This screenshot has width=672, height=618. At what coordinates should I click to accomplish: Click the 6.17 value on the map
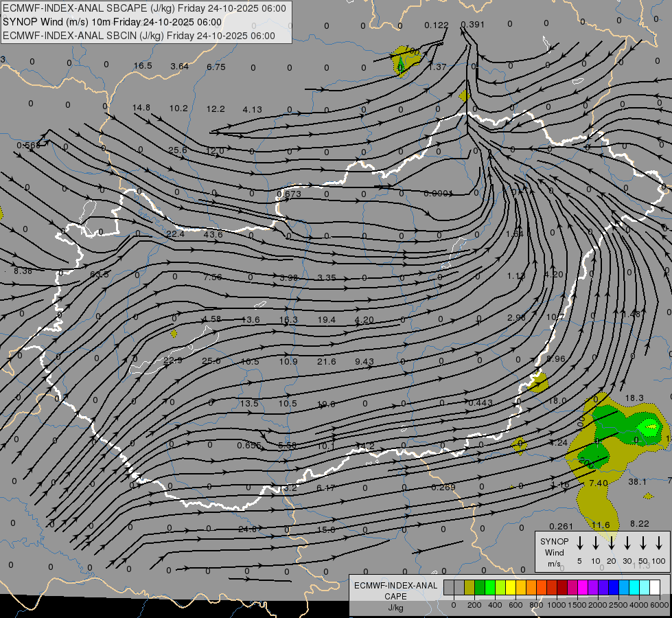326,488
